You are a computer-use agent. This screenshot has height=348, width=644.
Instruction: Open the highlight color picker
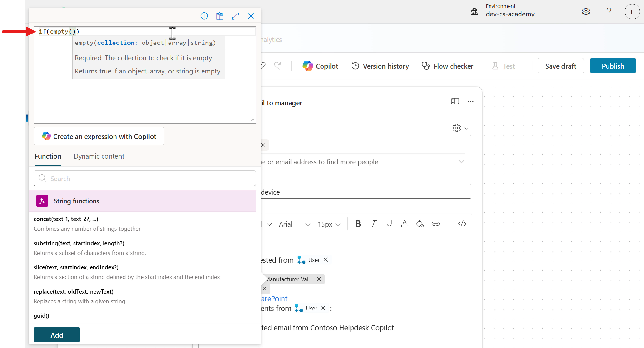(x=420, y=224)
